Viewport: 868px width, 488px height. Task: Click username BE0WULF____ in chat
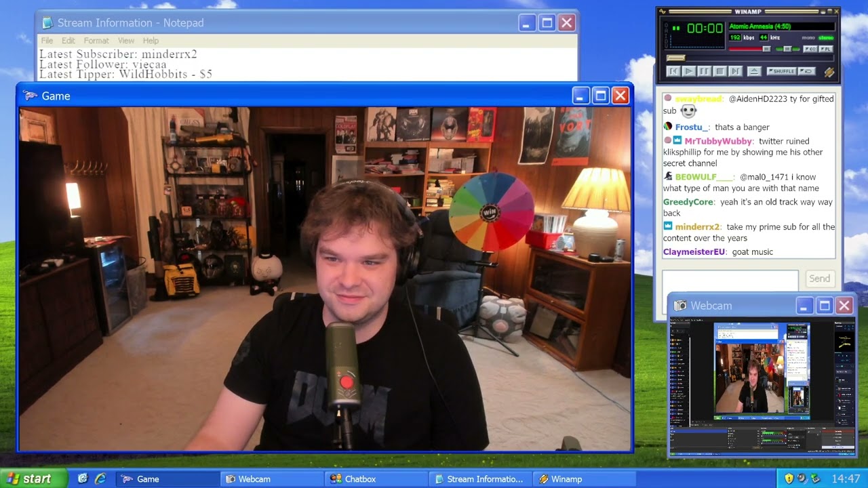click(x=704, y=177)
